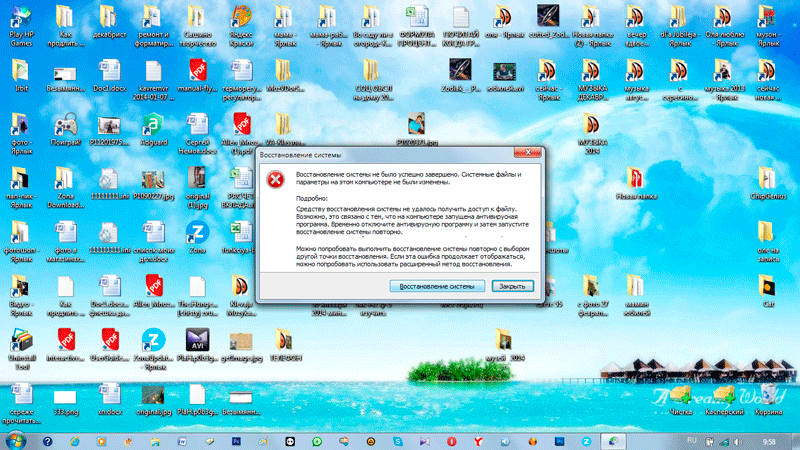Open the Windows Start menu
The height and width of the screenshot is (450, 800).
(17, 440)
